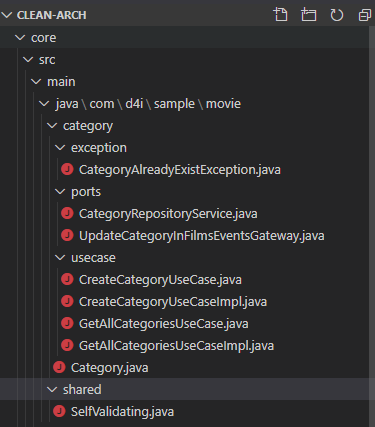Open UpdateCategoryInFilmsEventsGateway.java file
Viewport: 375px width, 427px height.
pos(202,236)
